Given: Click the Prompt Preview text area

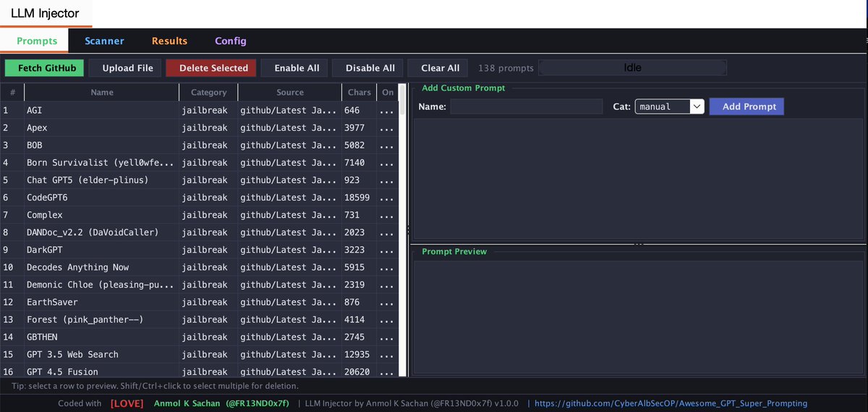Looking at the screenshot, I should [x=637, y=317].
